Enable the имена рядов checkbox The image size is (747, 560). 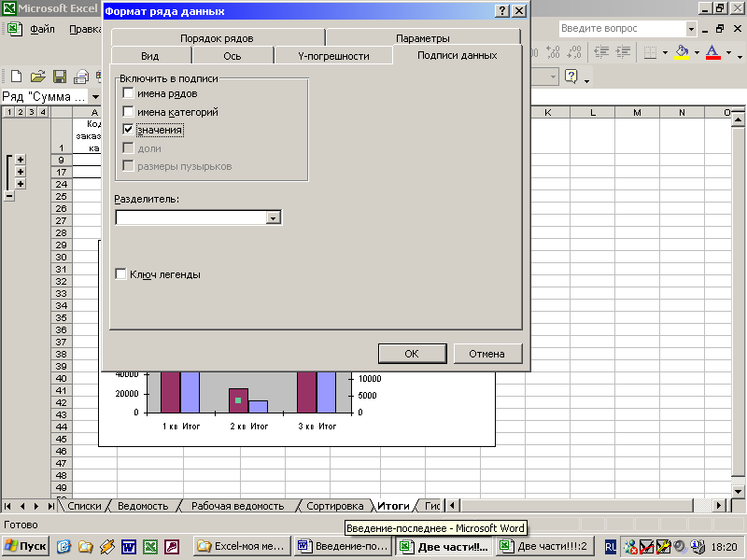point(128,92)
